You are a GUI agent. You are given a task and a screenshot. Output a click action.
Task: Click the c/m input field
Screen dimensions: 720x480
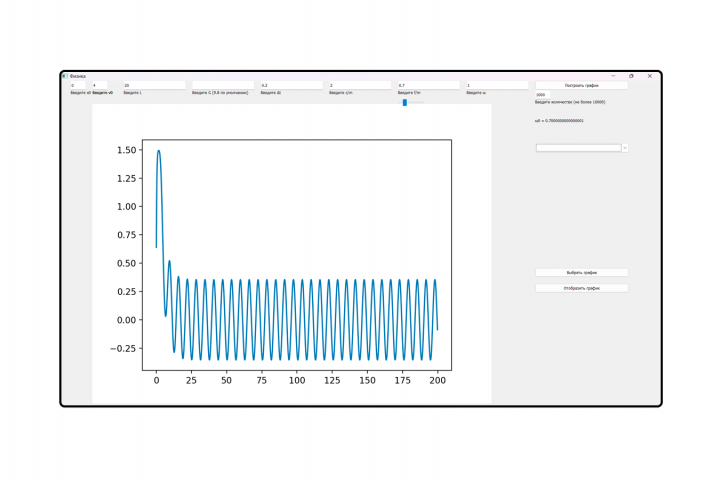pos(360,85)
